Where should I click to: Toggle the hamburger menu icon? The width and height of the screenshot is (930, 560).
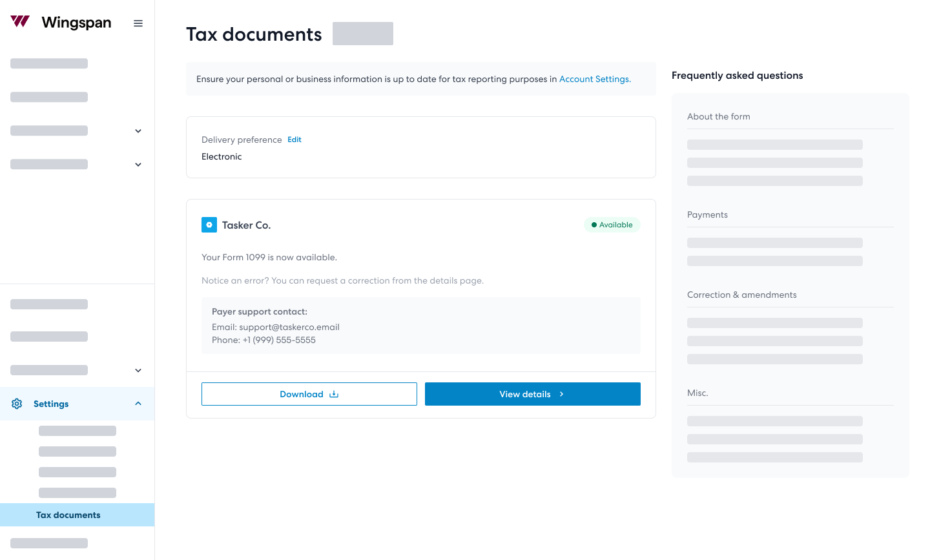coord(138,23)
